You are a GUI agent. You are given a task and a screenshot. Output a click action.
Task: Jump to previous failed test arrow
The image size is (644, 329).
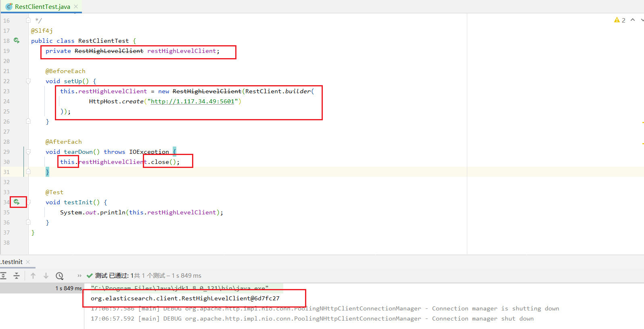(33, 276)
